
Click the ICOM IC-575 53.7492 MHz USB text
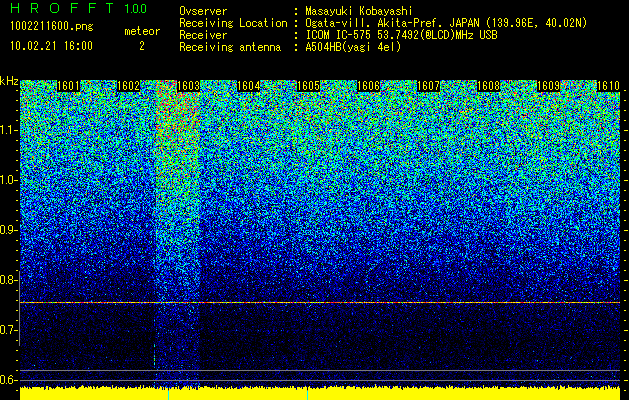(401, 35)
